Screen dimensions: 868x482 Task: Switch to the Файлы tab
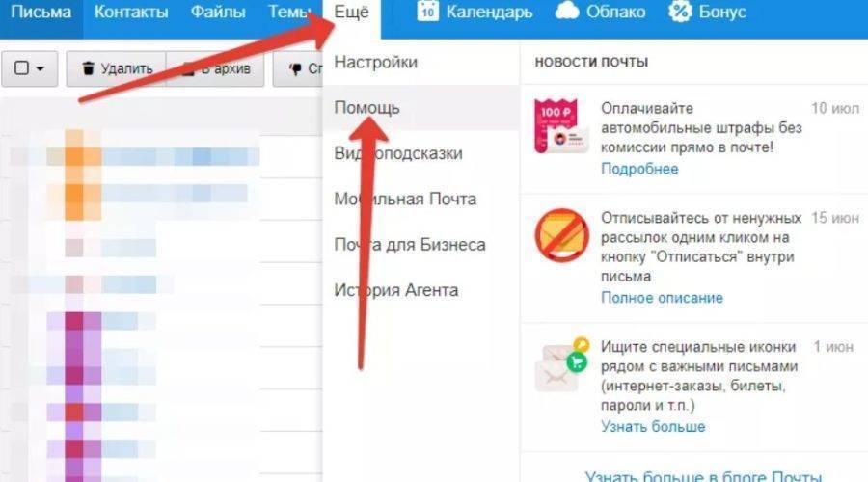[218, 13]
